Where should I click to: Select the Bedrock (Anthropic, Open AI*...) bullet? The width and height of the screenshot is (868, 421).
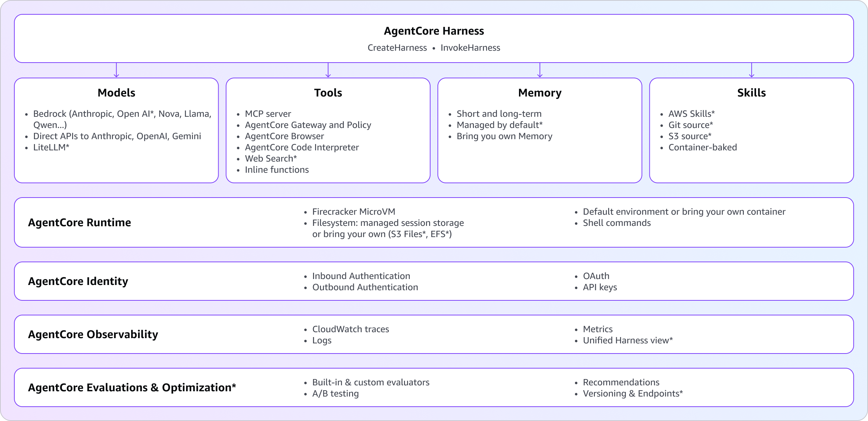122,119
